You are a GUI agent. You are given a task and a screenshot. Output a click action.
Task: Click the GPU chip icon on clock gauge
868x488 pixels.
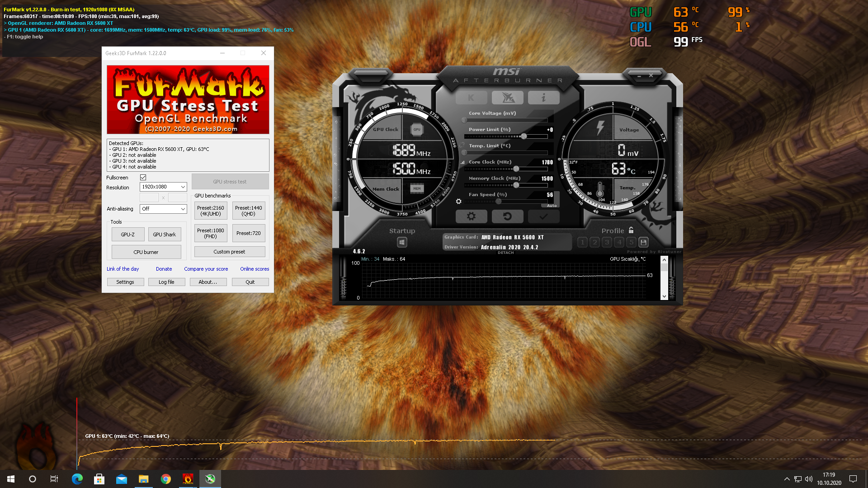417,130
